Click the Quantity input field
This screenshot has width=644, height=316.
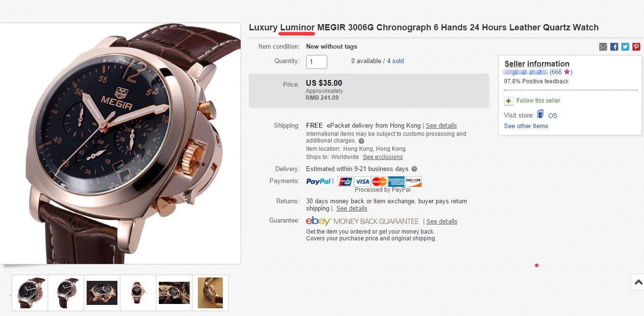(317, 62)
